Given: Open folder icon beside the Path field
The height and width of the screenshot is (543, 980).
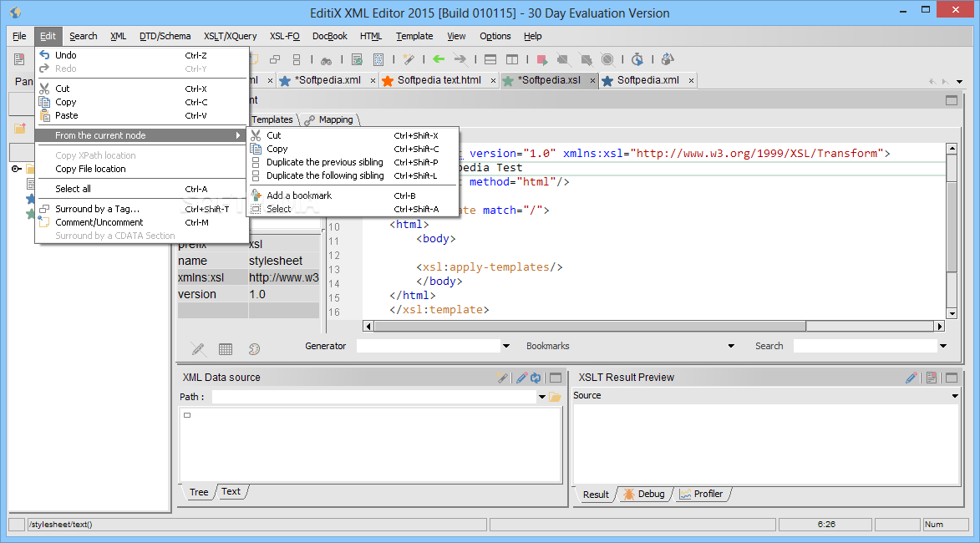Looking at the screenshot, I should [555, 397].
